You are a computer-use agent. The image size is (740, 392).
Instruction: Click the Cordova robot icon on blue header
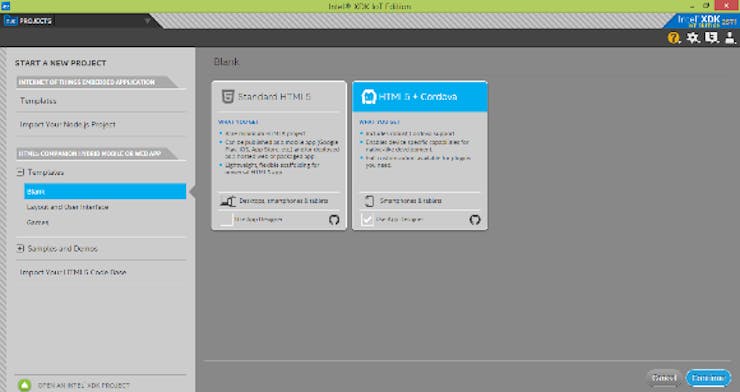tap(368, 97)
